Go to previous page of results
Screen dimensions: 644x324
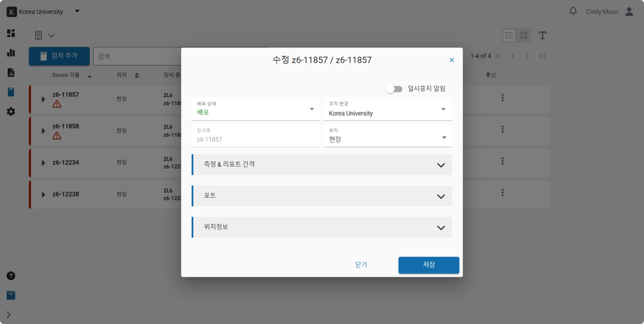pos(513,56)
